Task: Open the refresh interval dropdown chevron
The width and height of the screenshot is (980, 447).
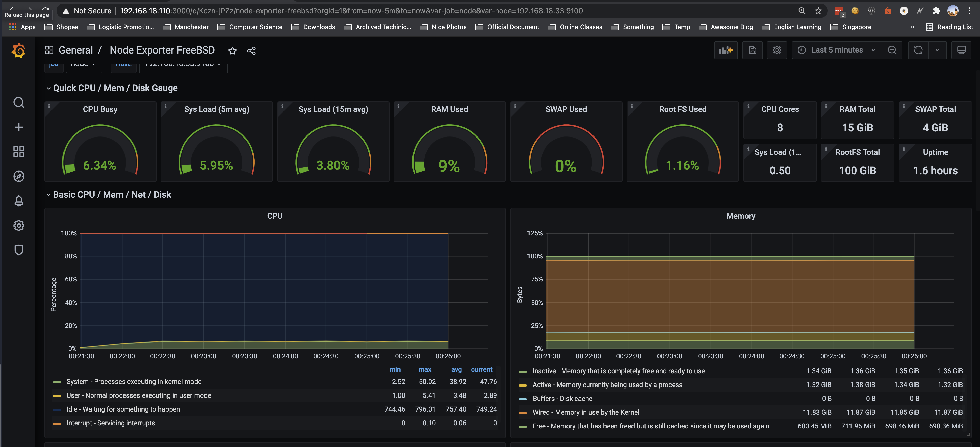Action: [938, 50]
